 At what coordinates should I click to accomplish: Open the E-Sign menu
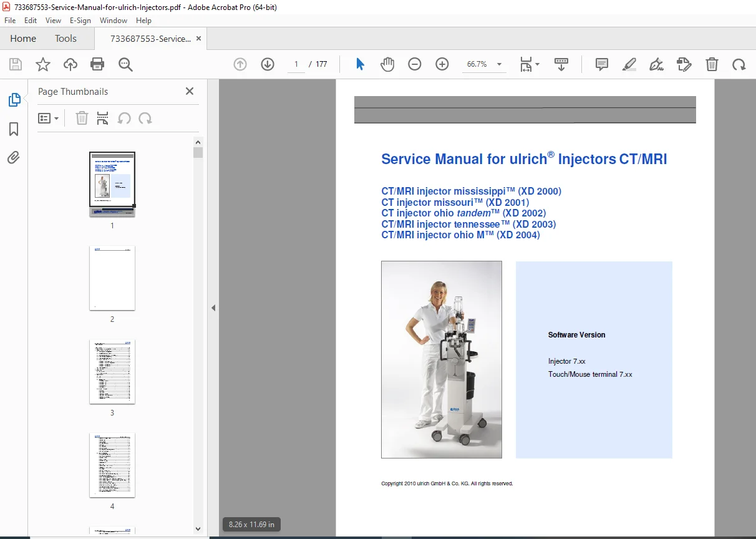point(80,21)
